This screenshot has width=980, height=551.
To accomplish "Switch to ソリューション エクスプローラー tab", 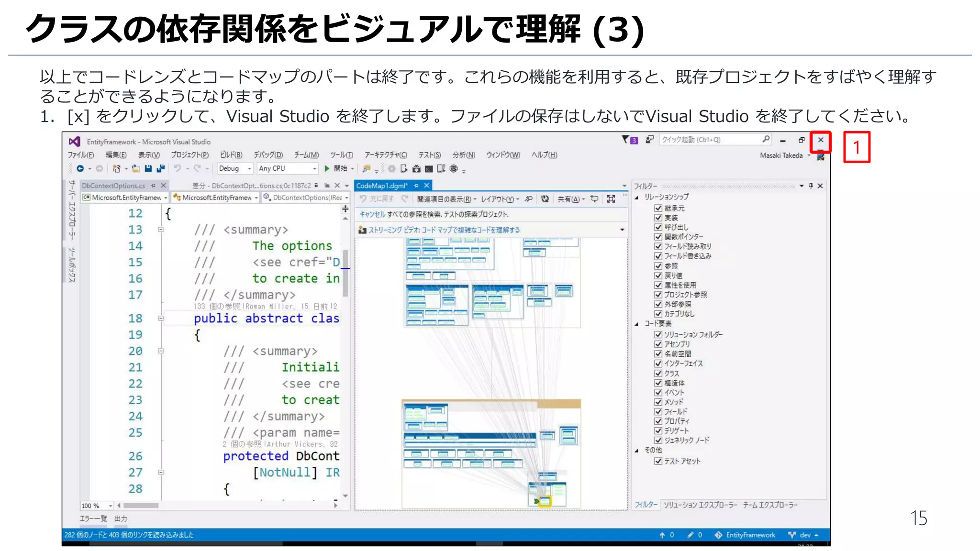I will pyautogui.click(x=700, y=505).
